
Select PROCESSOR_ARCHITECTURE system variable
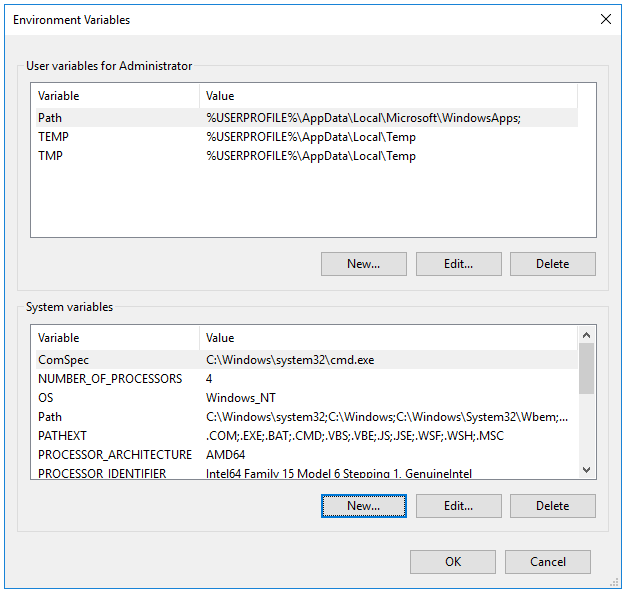click(307, 454)
